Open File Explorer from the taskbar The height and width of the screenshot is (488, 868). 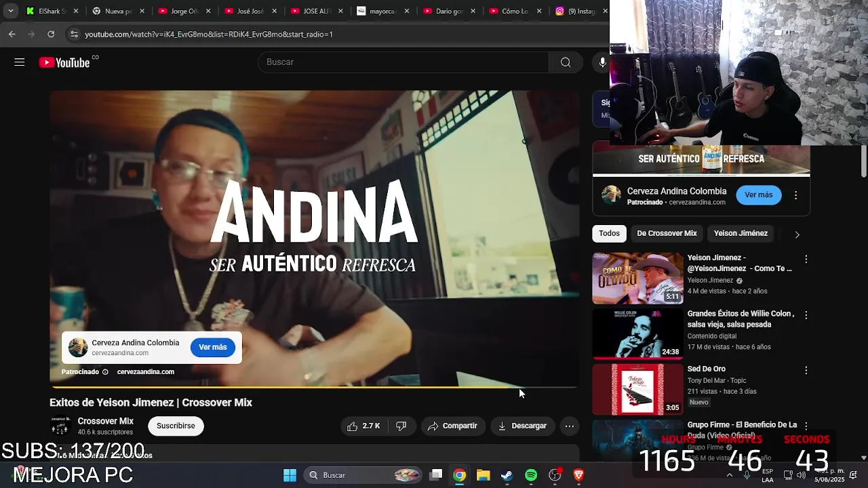[483, 475]
